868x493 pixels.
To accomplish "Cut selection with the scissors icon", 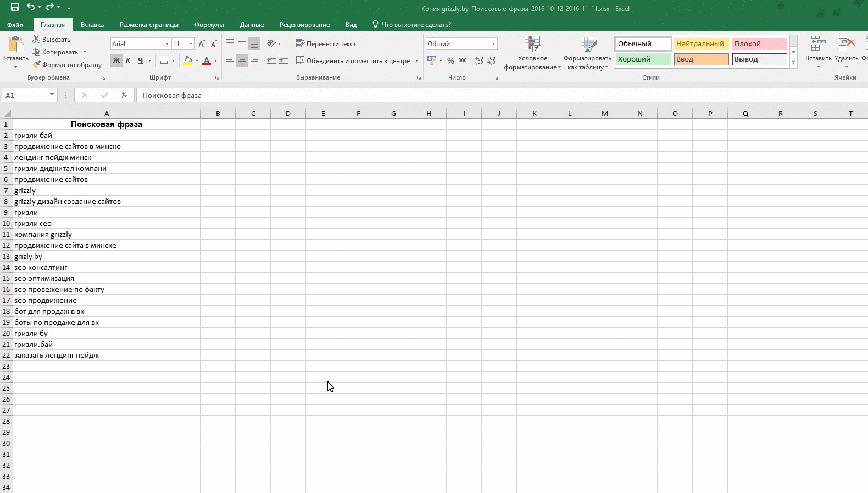I will pyautogui.click(x=36, y=39).
